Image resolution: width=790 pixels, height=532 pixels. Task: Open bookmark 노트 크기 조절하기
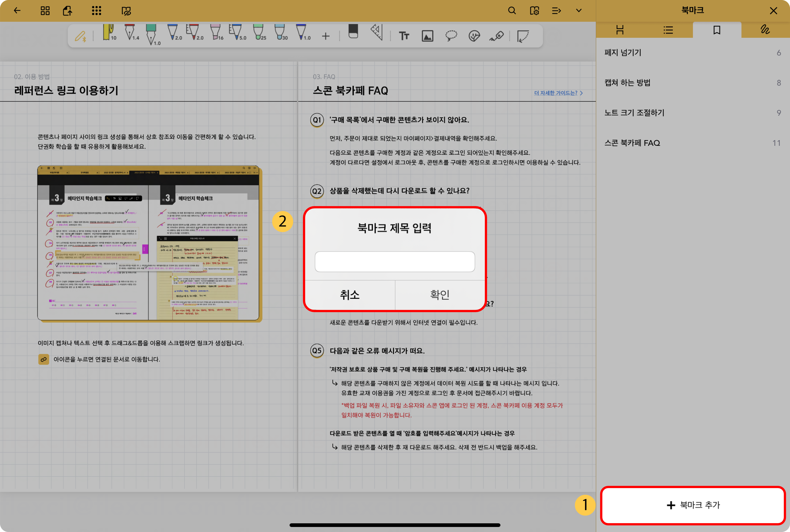tap(693, 113)
